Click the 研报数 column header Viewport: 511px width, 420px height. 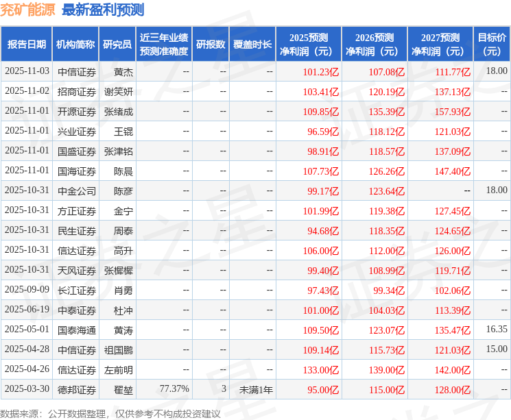tap(211, 45)
